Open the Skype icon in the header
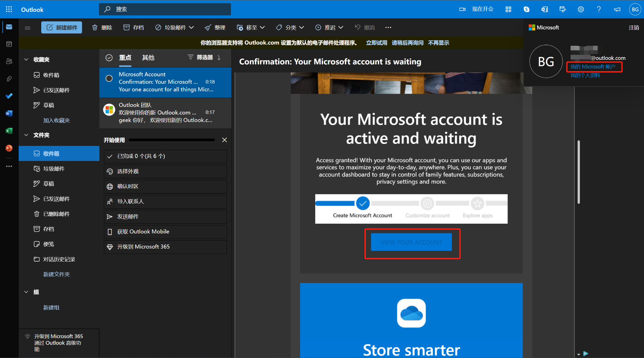 click(526, 9)
